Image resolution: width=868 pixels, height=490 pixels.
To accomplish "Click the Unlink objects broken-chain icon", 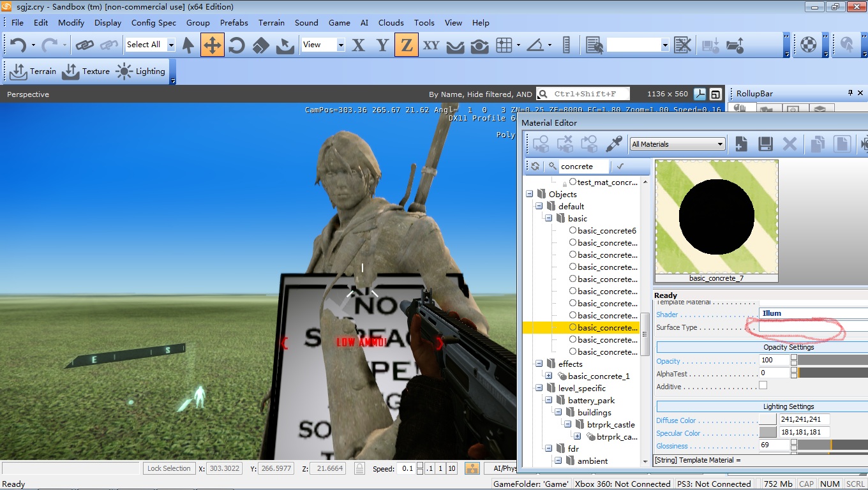I will coord(109,45).
